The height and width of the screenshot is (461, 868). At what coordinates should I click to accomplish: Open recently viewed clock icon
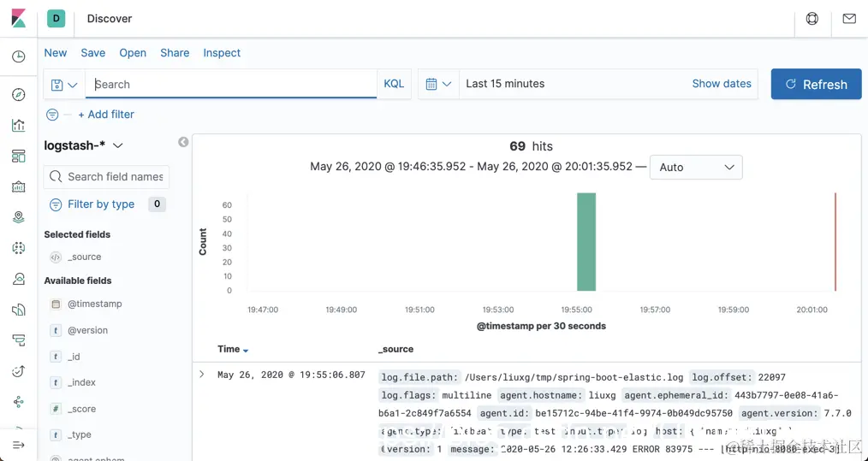(x=18, y=56)
